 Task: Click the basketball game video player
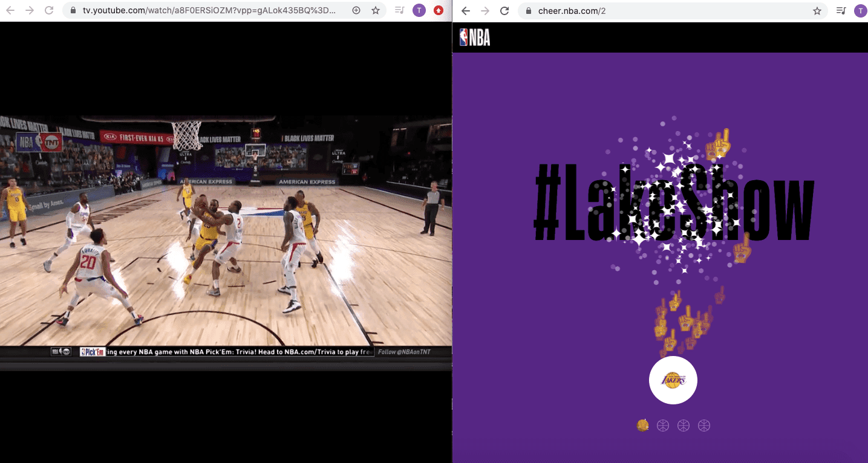coord(226,236)
